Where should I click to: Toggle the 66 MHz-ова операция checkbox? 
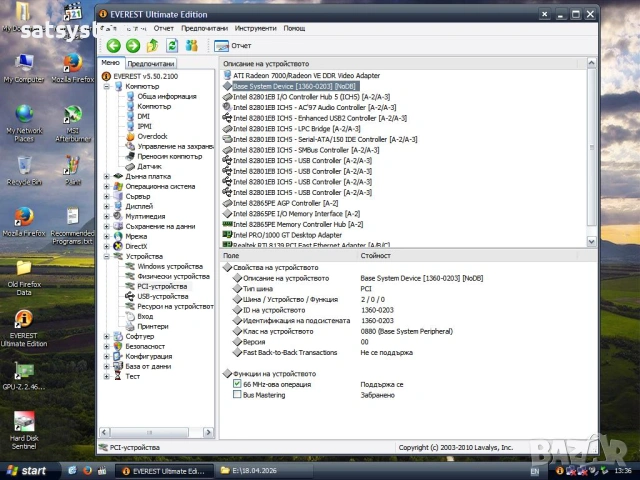pyautogui.click(x=237, y=384)
